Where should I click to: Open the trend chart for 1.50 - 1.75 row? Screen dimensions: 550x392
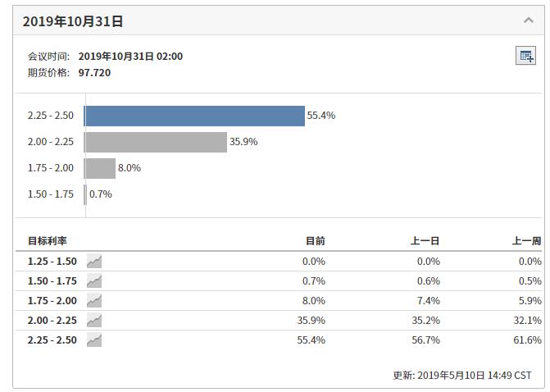pos(94,281)
